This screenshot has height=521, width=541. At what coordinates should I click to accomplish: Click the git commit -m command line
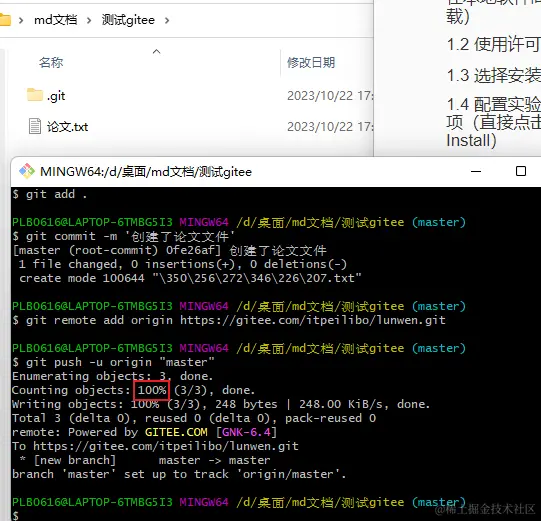point(124,236)
